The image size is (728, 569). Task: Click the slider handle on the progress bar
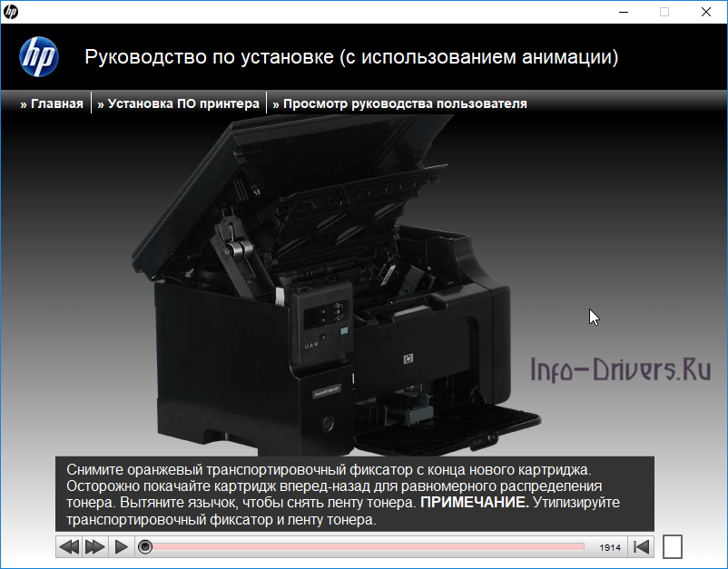pyautogui.click(x=145, y=546)
